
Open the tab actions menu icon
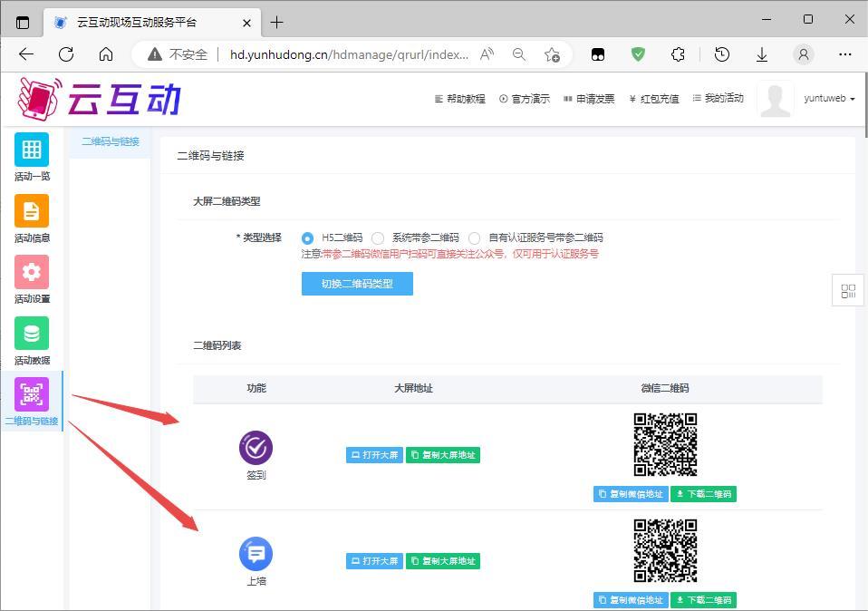22,23
